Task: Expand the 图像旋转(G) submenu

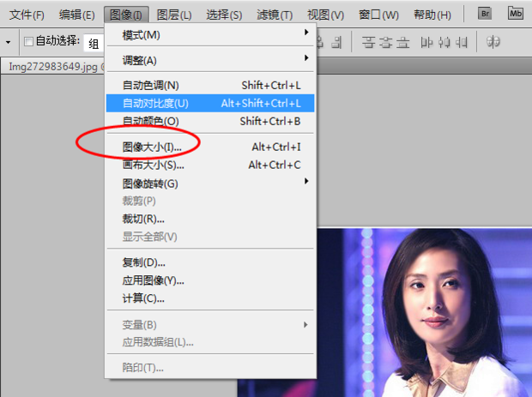Action: click(210, 183)
